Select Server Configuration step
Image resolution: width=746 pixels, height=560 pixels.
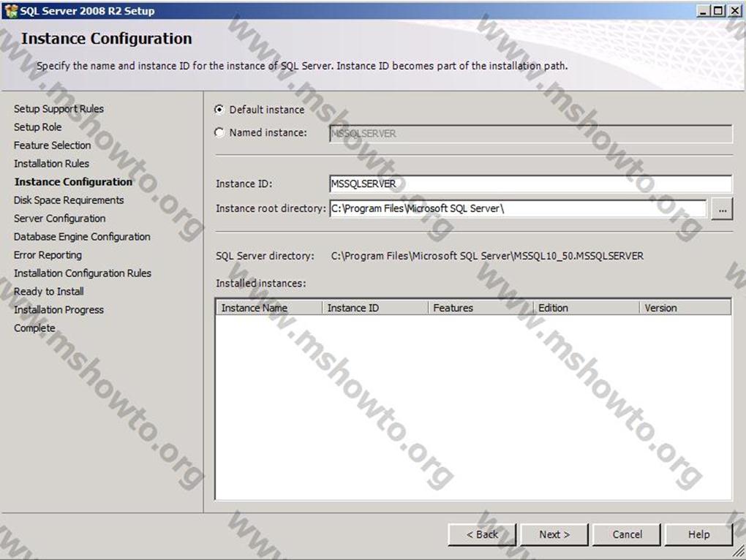pos(59,218)
